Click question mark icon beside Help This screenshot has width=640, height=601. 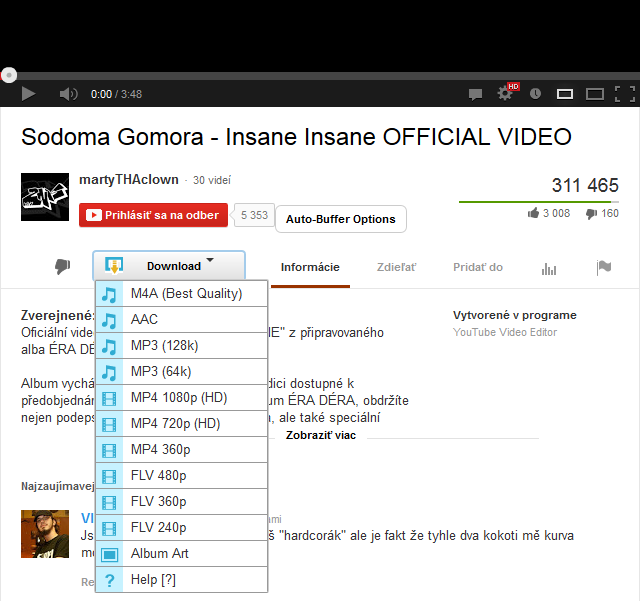109,580
